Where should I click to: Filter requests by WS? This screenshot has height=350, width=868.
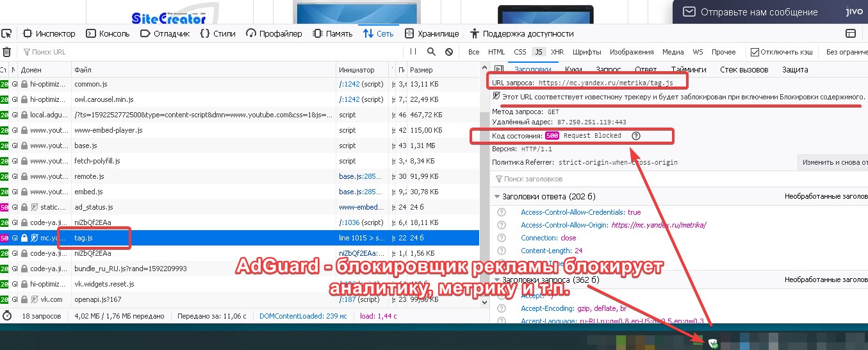[698, 52]
